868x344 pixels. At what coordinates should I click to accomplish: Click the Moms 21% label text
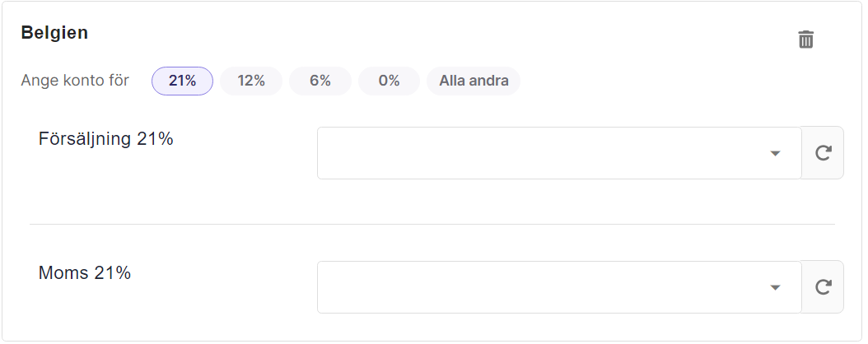coord(85,272)
